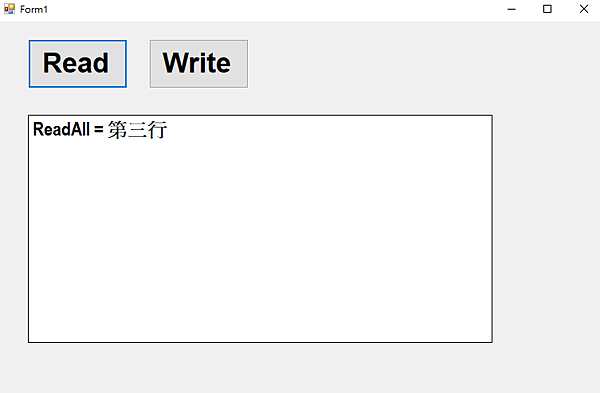This screenshot has height=393, width=600.
Task: Click the Form1 title text
Action: coord(34,9)
